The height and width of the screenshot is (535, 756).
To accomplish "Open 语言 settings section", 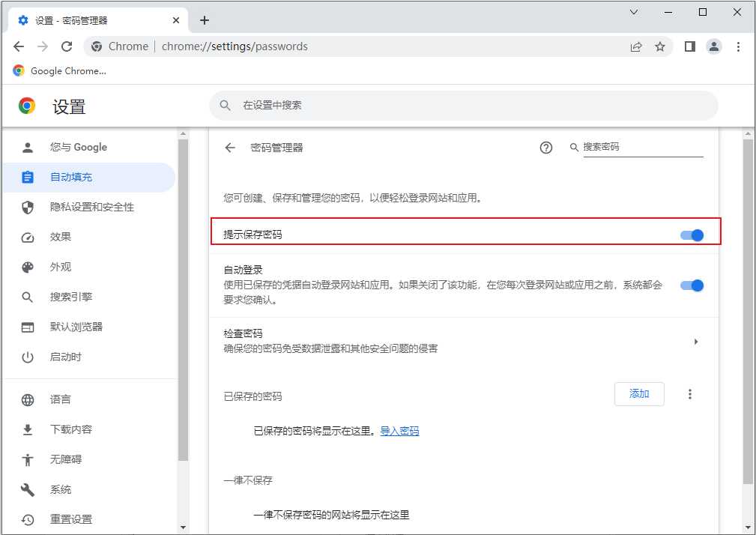I will pyautogui.click(x=89, y=399).
